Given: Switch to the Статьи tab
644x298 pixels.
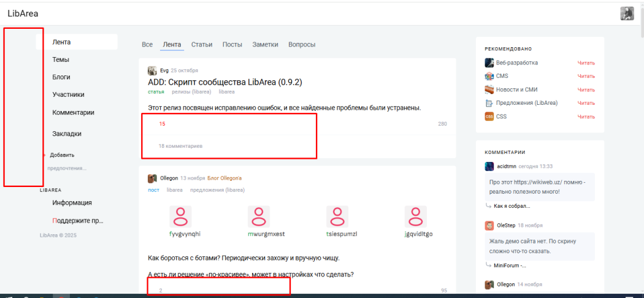Looking at the screenshot, I should tap(201, 45).
